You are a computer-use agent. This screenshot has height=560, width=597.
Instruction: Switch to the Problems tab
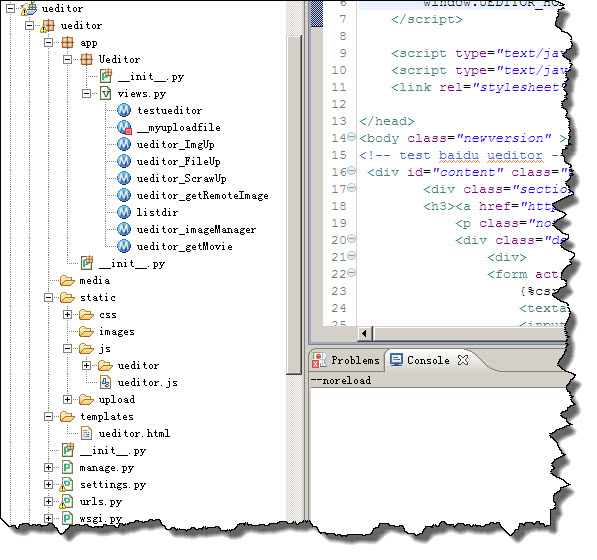(x=347, y=360)
